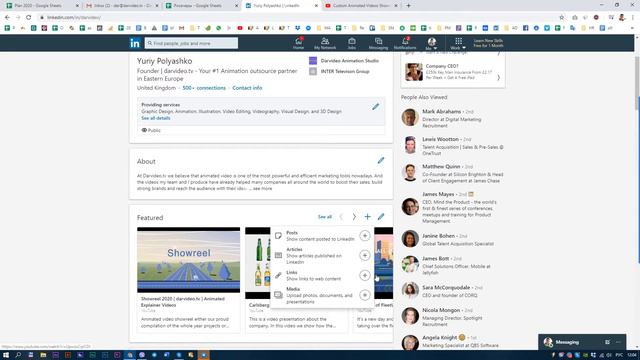640x360 pixels.
Task: Go back in browser
Action: [x=7, y=18]
